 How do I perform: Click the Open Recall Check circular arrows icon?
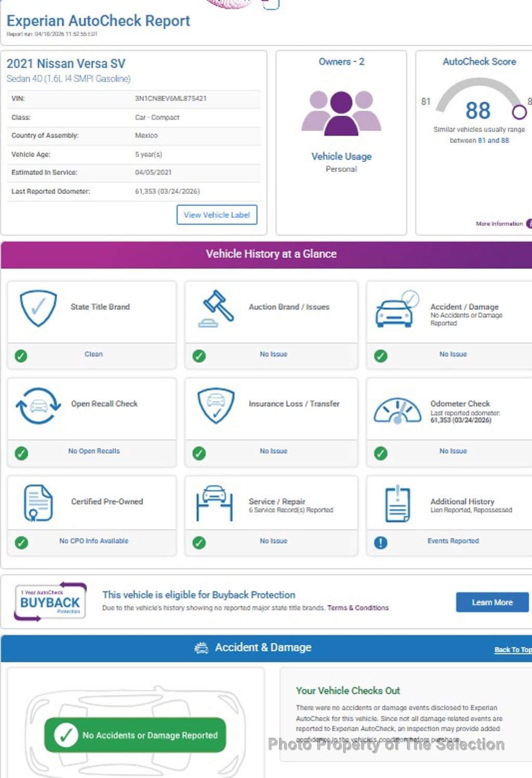38,405
